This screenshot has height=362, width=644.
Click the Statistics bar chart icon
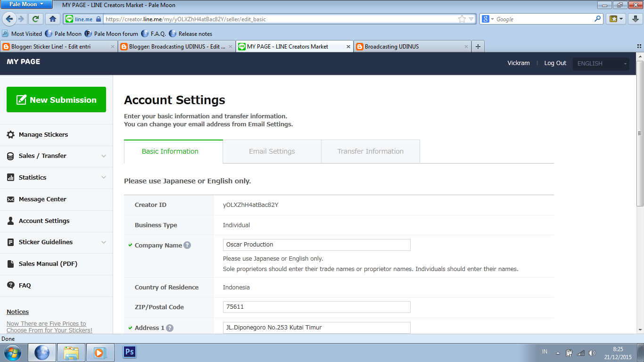tap(10, 178)
